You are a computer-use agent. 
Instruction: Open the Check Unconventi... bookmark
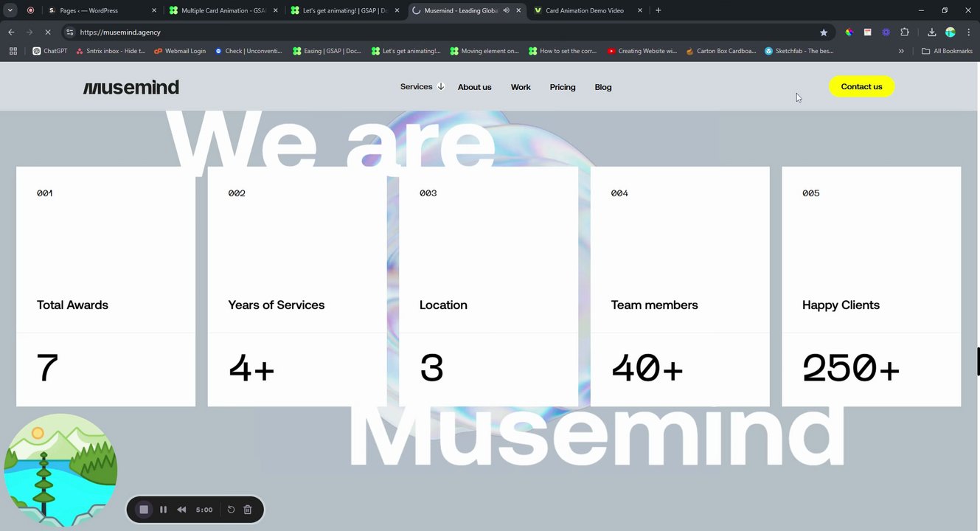(249, 51)
